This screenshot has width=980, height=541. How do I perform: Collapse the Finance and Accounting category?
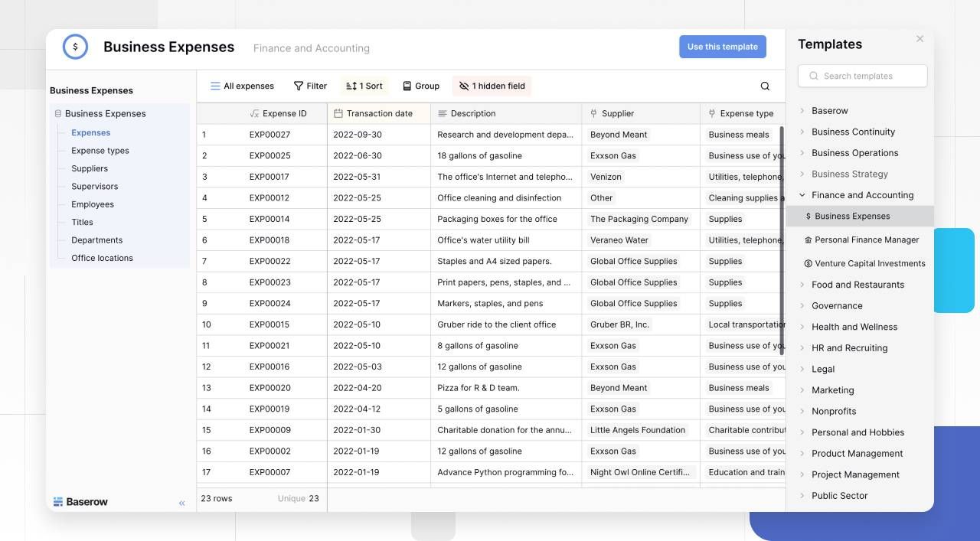(x=802, y=195)
